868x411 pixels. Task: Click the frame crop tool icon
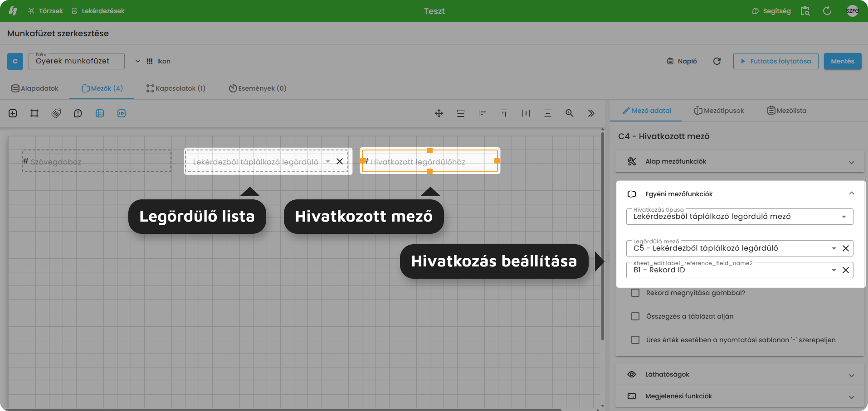[34, 113]
